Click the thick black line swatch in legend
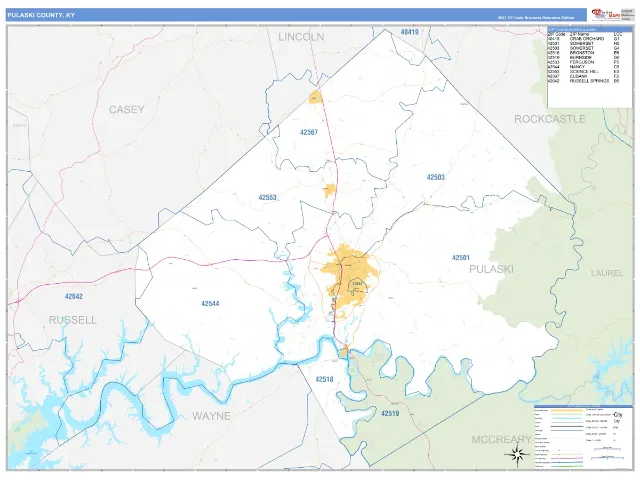640x480 pixels. 567,429
